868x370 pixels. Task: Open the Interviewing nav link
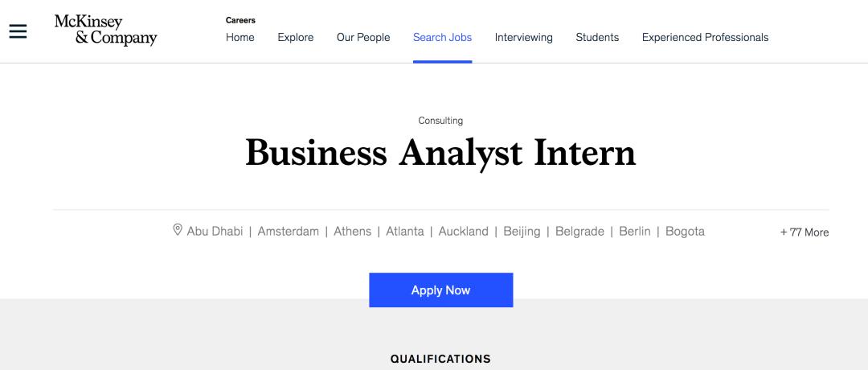pos(523,37)
